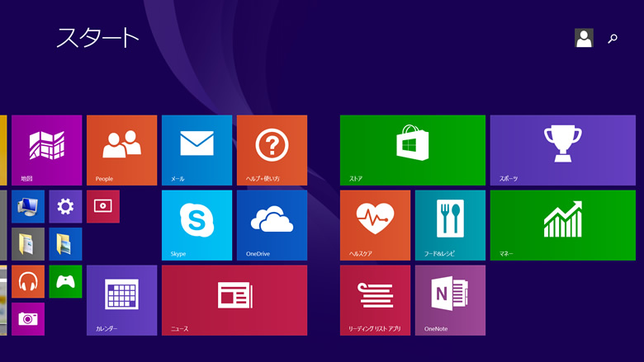Open PC Settings gear tile
644x362 pixels.
(x=65, y=206)
